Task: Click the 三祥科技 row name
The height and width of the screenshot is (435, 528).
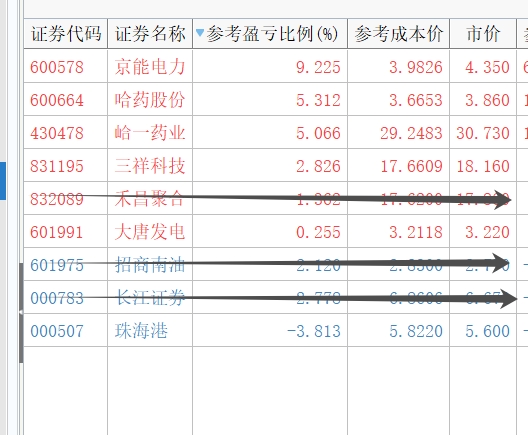Action: coord(150,166)
